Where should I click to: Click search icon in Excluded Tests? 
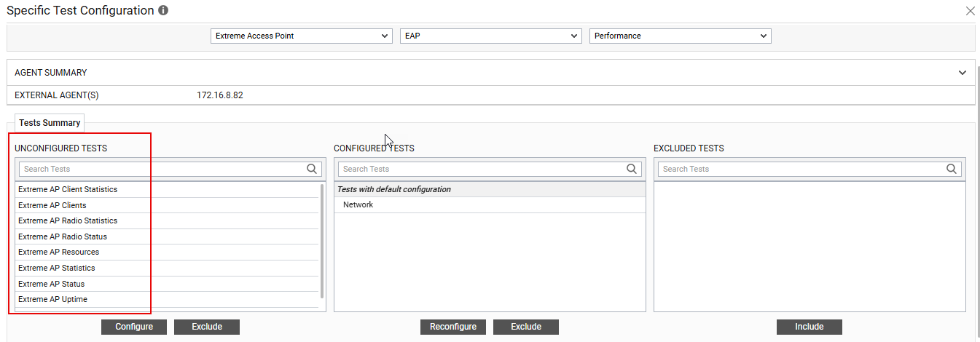(x=951, y=169)
